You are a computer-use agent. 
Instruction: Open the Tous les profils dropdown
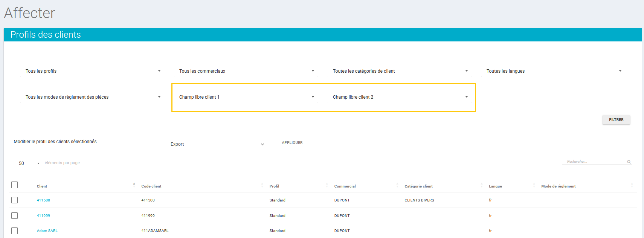pos(92,71)
